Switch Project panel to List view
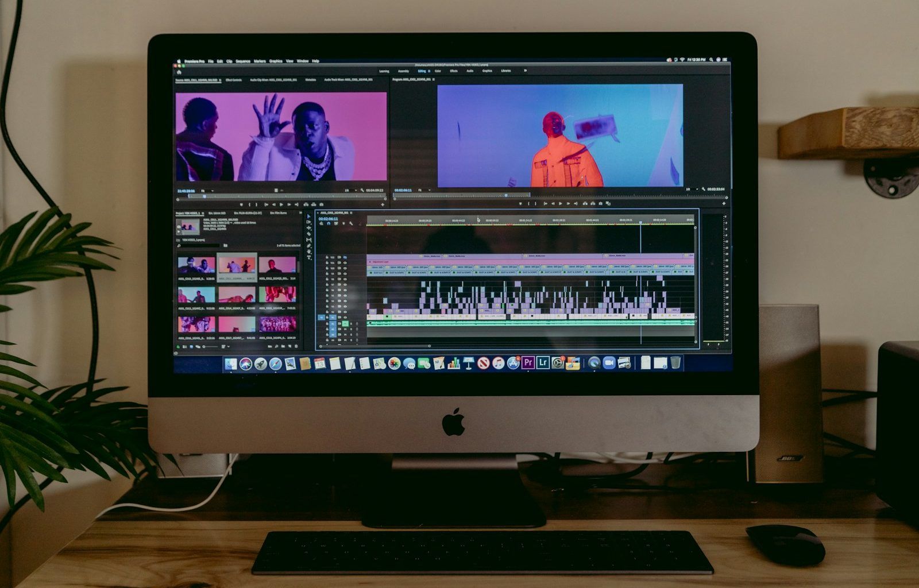This screenshot has width=919, height=588. coord(184,346)
